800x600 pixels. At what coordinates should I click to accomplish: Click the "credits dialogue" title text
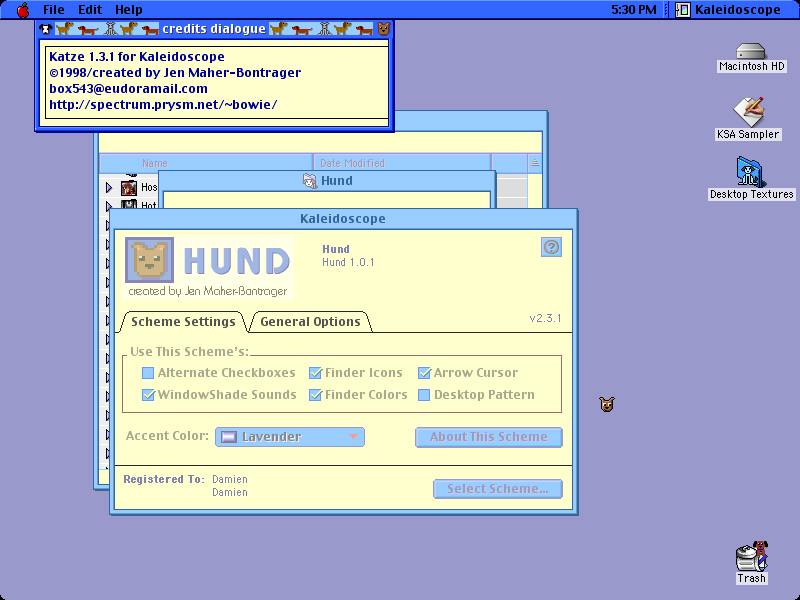[214, 29]
